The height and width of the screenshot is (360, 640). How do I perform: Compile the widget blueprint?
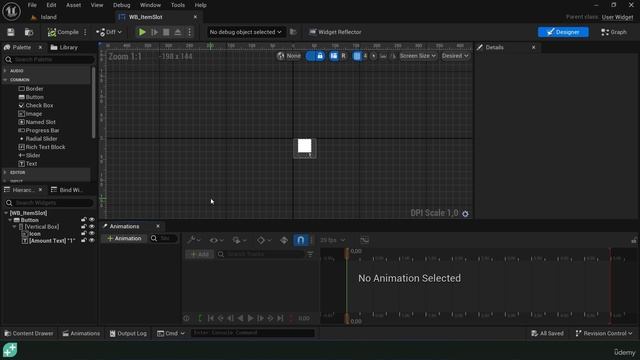pyautogui.click(x=63, y=32)
